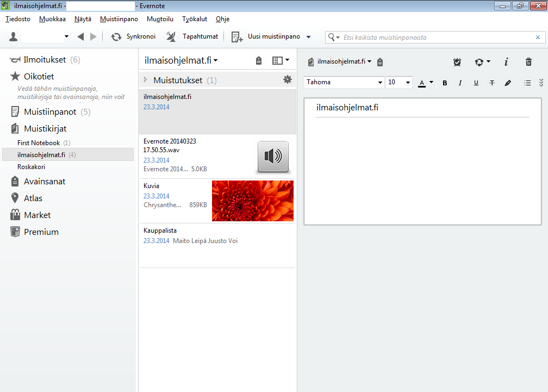The width and height of the screenshot is (548, 392).
Task: Toggle italic formatting
Action: tap(460, 83)
